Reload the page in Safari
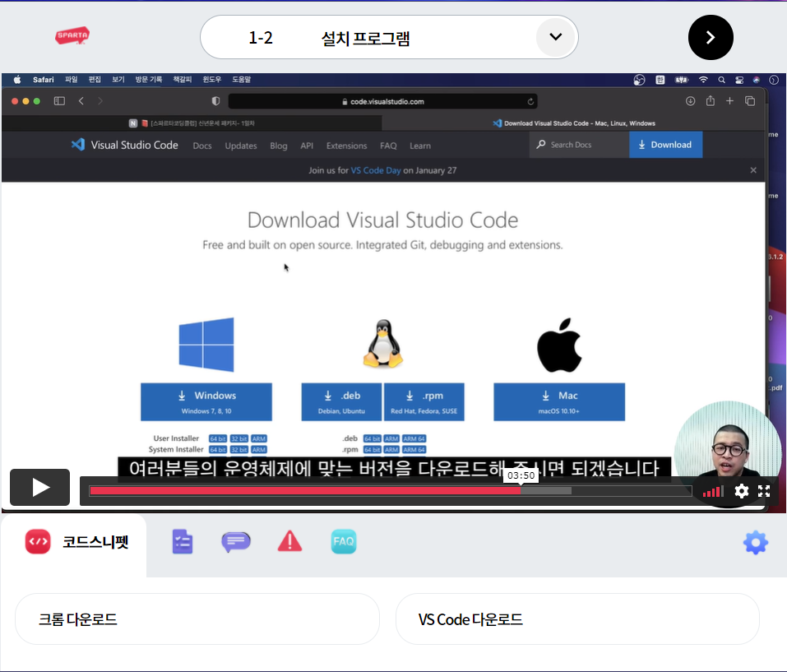787x672 pixels. 530,101
